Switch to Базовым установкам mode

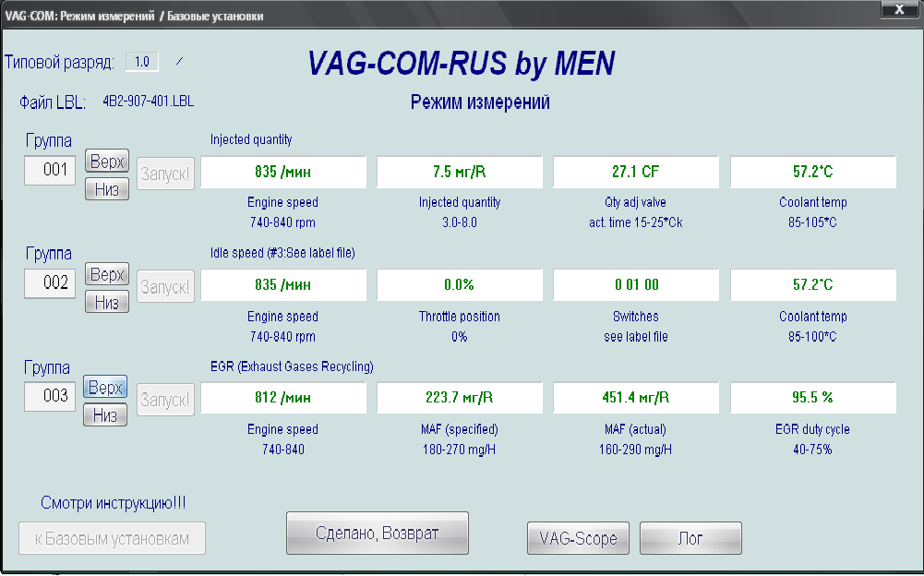(112, 538)
